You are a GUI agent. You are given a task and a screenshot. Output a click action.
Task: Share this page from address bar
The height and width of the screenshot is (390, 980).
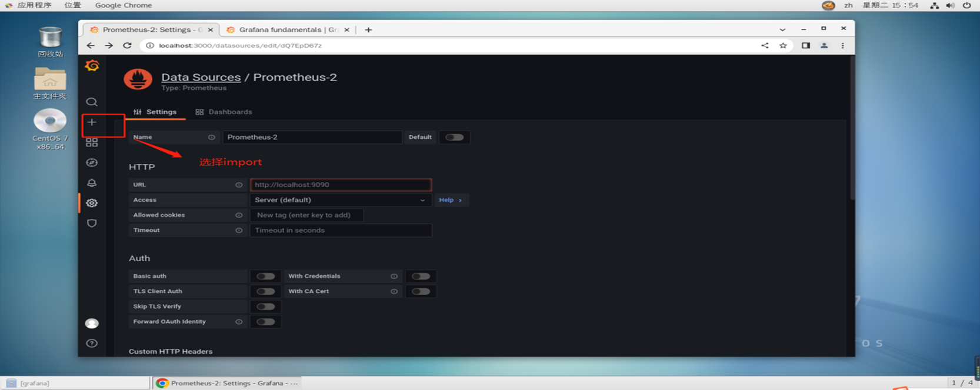point(765,45)
